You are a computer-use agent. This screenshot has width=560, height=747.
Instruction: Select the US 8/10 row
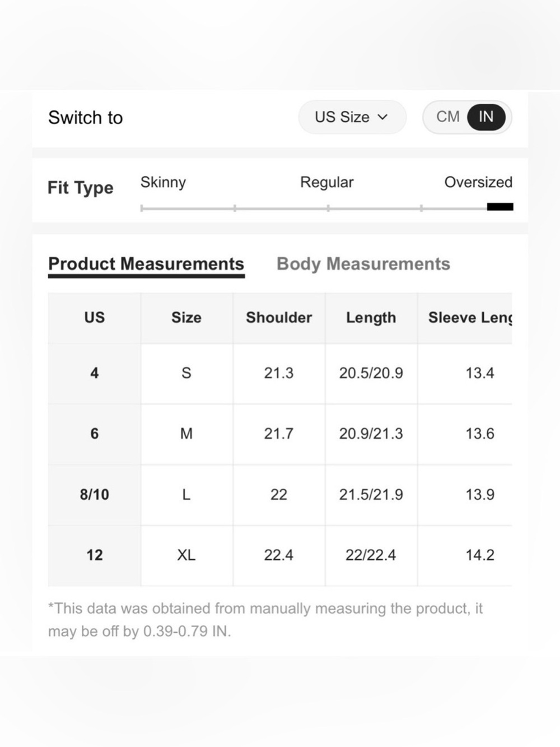pos(280,494)
